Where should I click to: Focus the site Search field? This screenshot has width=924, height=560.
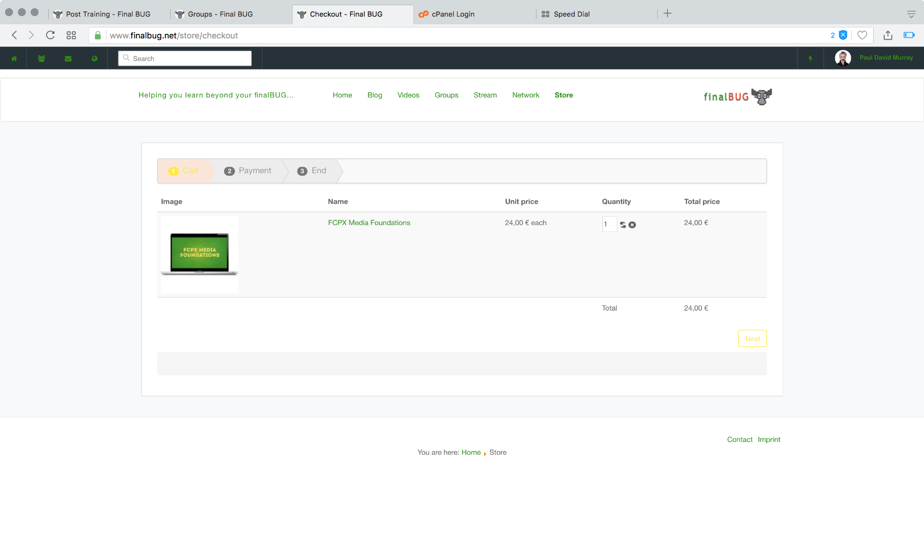[x=185, y=59]
